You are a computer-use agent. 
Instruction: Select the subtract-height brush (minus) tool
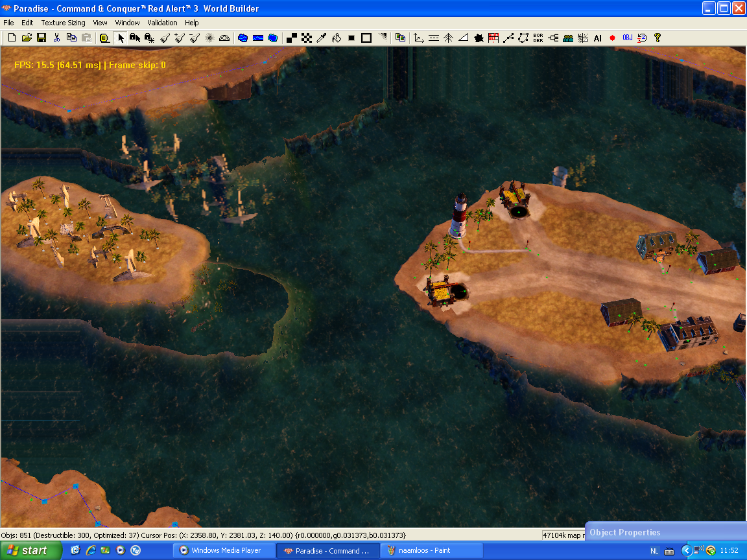pyautogui.click(x=195, y=38)
